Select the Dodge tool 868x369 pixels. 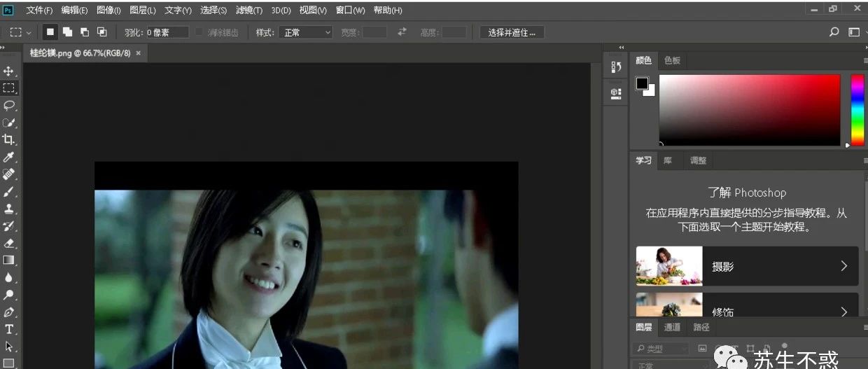click(x=9, y=295)
